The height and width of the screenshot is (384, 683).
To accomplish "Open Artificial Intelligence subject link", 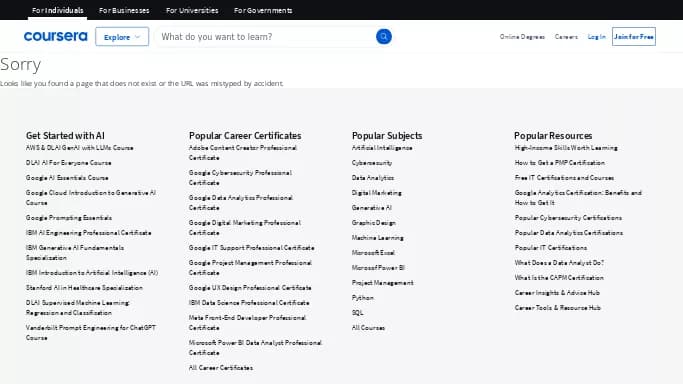I will tap(382, 148).
